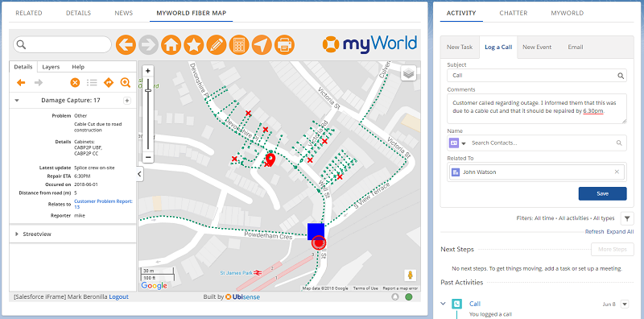Click the Comments text area

pos(537,109)
